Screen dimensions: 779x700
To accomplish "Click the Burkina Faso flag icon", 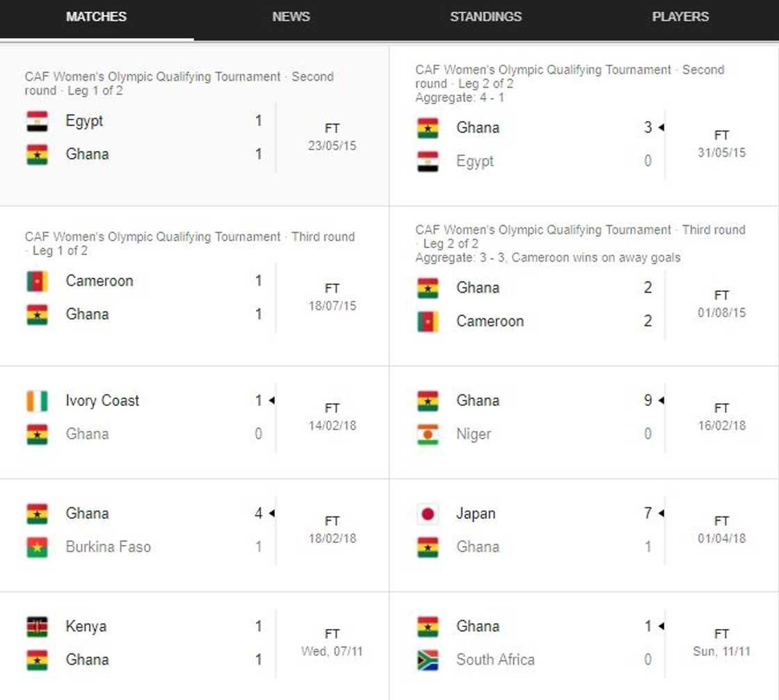I will point(38,546).
